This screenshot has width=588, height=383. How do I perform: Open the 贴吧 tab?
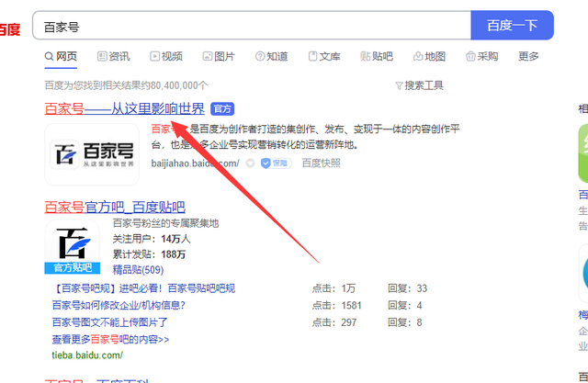(377, 57)
